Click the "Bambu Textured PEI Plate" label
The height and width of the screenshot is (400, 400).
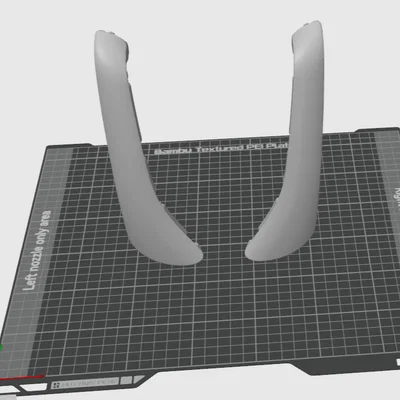pos(221,148)
